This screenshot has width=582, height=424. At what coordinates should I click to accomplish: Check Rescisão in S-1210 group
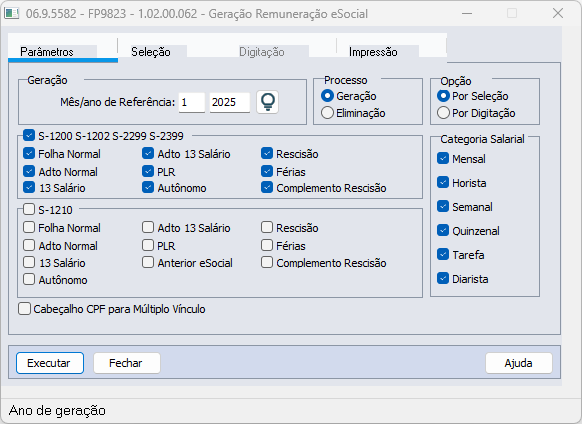coord(267,227)
